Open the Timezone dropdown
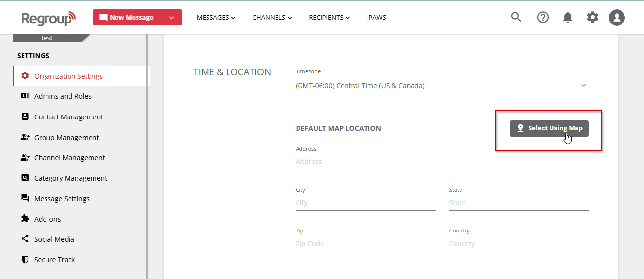Image resolution: width=644 pixels, height=279 pixels. coord(441,86)
